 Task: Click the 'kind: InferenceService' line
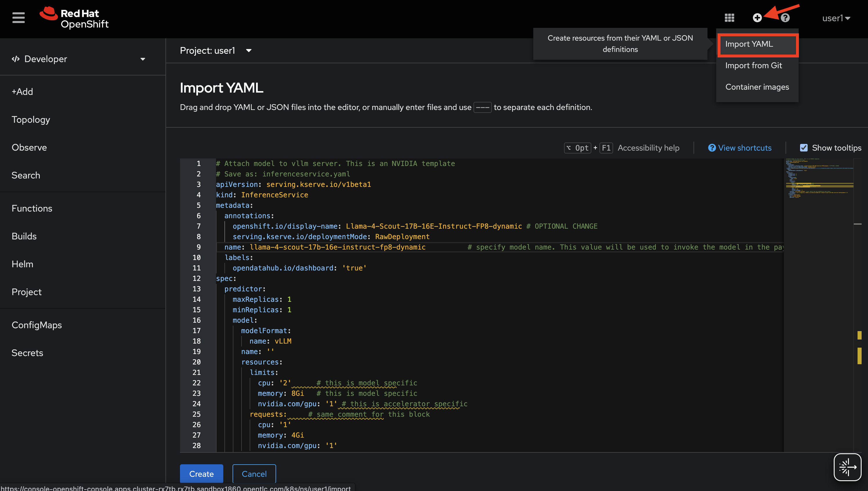pyautogui.click(x=262, y=195)
